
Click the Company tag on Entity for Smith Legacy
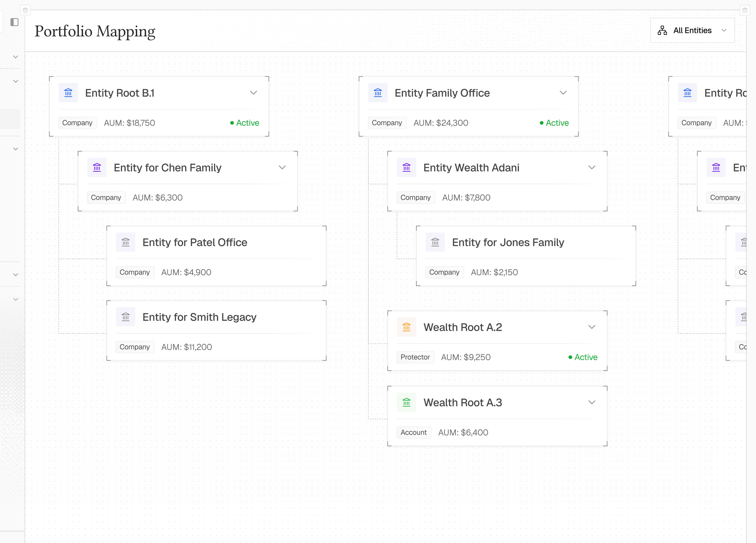point(135,347)
